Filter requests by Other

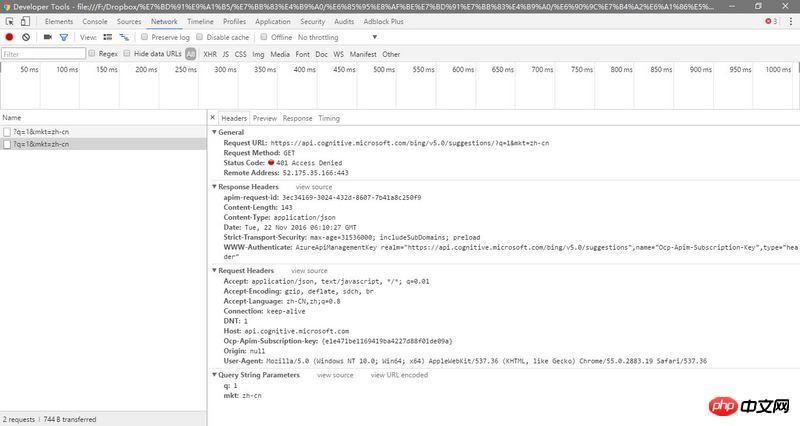coord(391,54)
